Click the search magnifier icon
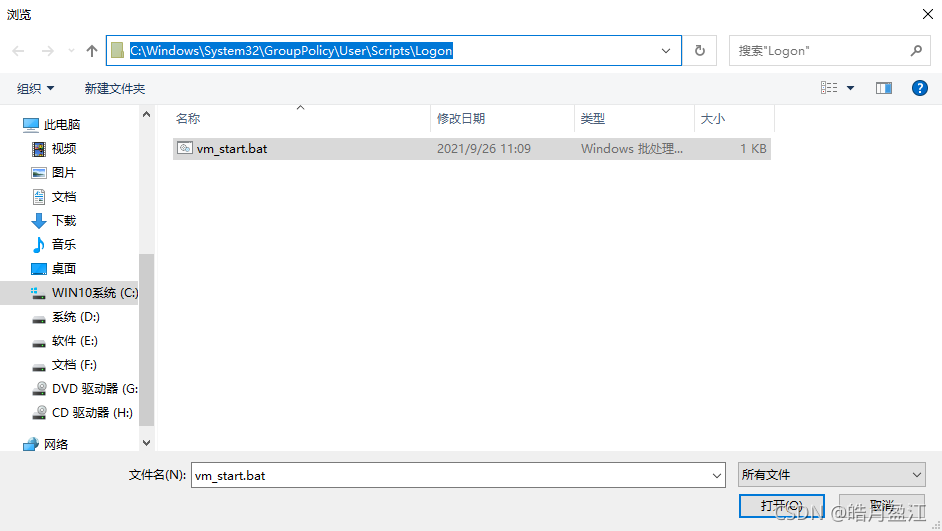Image resolution: width=942 pixels, height=531 pixels. tap(916, 50)
